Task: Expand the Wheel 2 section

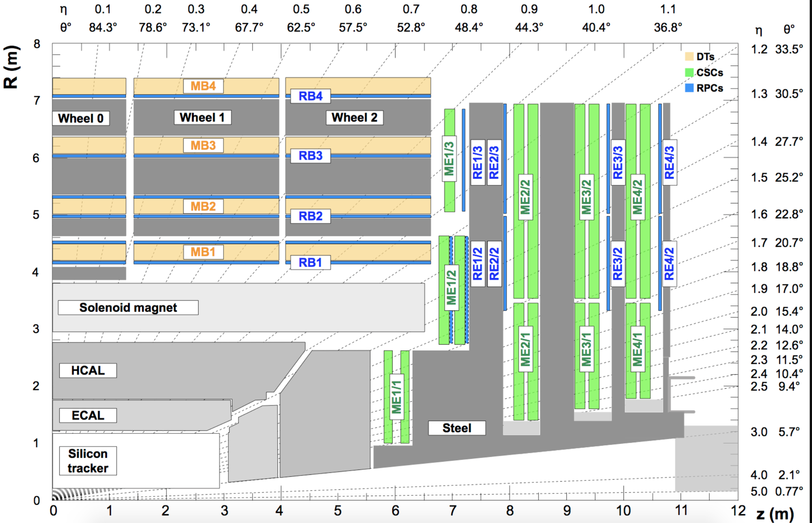Action: (354, 118)
